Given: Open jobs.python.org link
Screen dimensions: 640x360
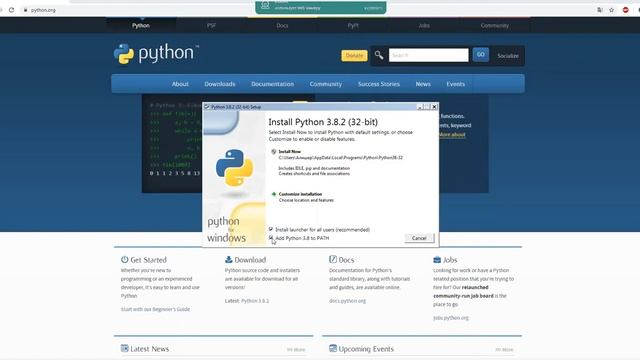Looking at the screenshot, I should coord(451,318).
